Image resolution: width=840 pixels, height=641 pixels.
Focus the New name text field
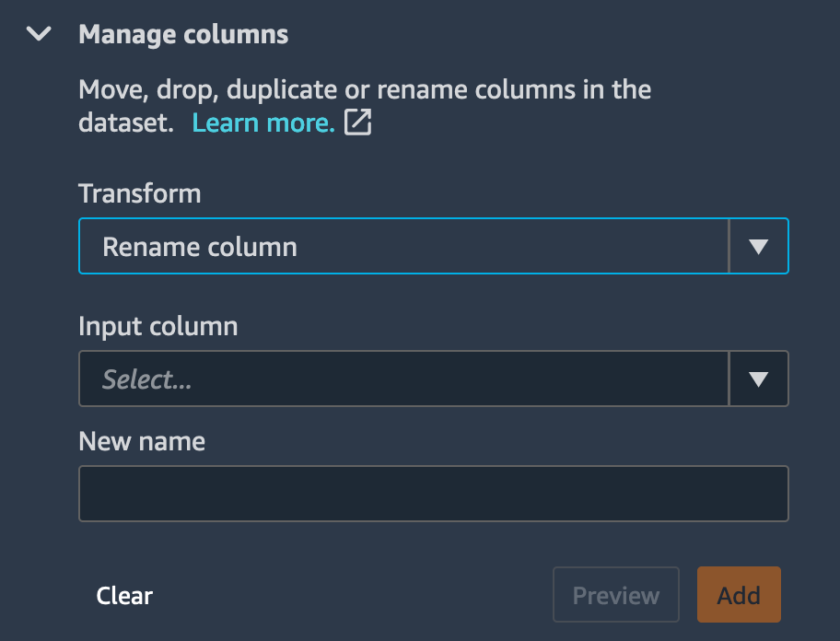[434, 494]
